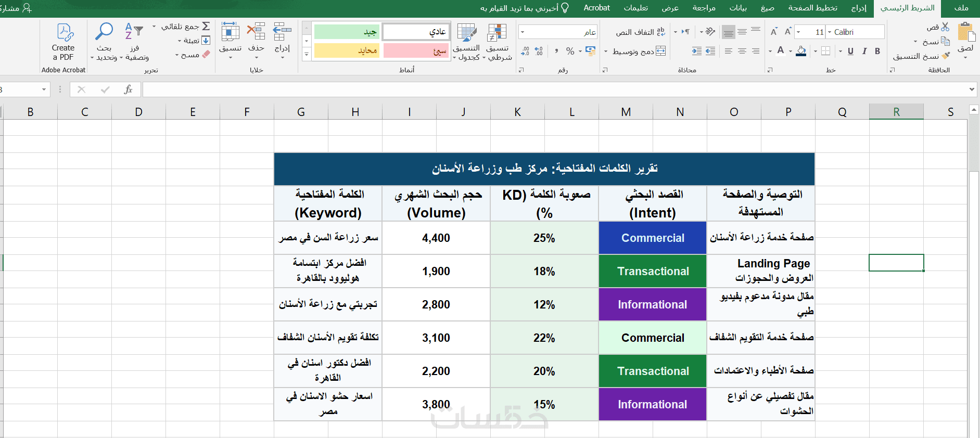Screen dimensions: 980x438
Task: Open the Calibri font name dropdown
Action: tap(830, 32)
